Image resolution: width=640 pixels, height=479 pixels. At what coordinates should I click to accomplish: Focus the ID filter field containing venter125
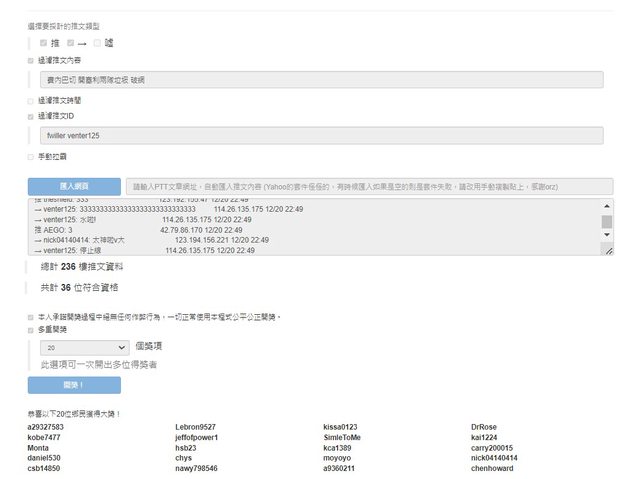click(x=320, y=135)
